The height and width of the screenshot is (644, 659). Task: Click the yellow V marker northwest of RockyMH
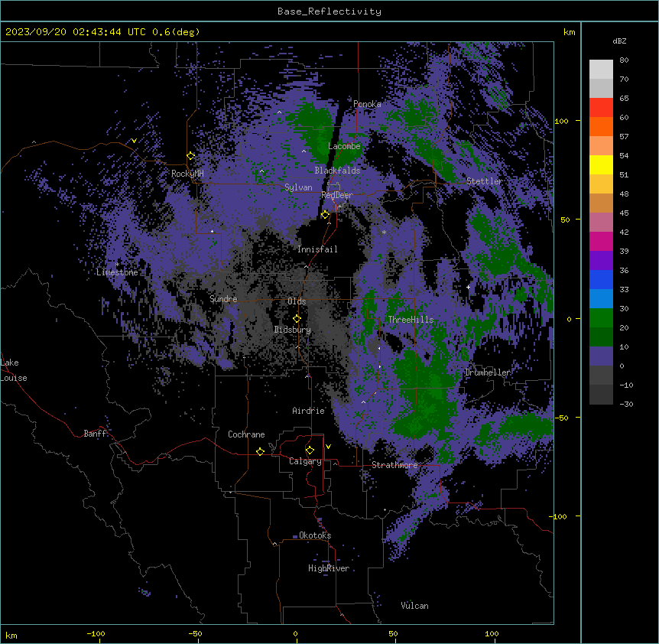pos(134,141)
